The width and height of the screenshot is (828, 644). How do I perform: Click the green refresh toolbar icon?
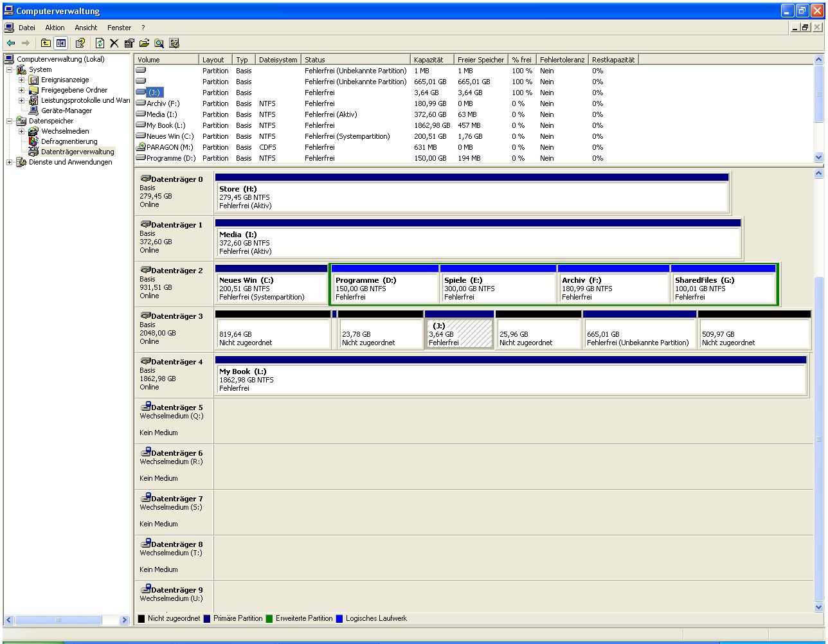100,43
